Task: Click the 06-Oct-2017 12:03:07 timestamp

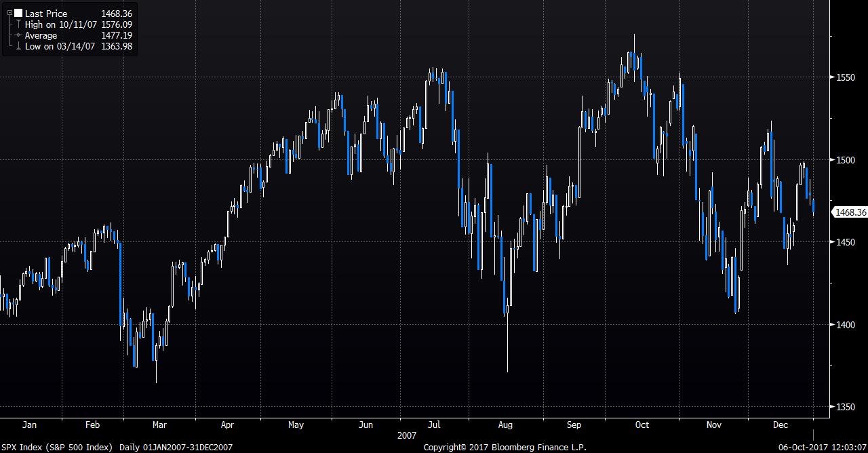Action: point(822,448)
